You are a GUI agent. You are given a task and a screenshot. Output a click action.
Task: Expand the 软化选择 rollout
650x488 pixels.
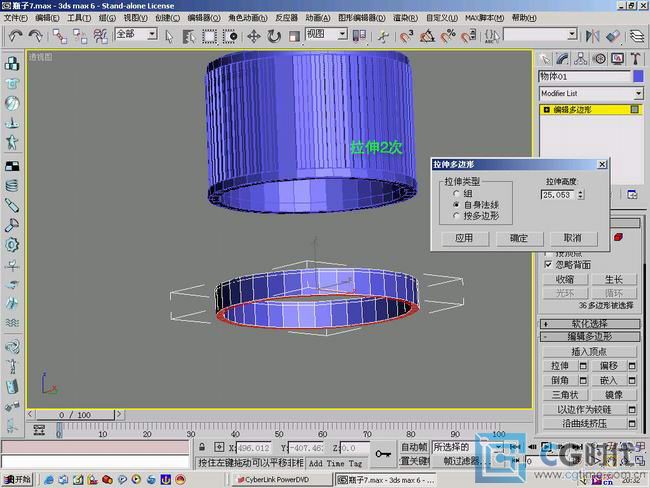(590, 324)
